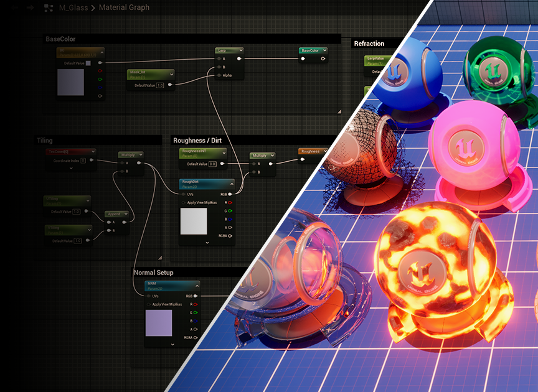Select the BaseColor comment box header

(193, 39)
